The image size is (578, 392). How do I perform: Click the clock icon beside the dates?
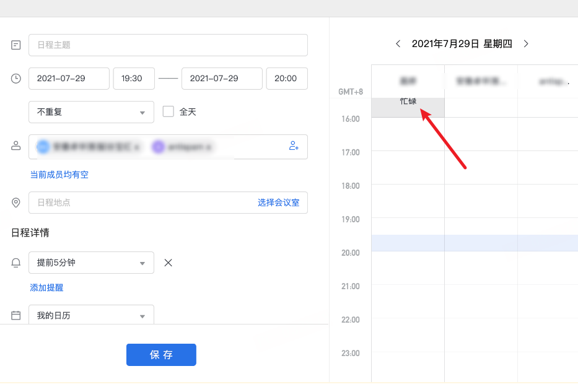[16, 79]
